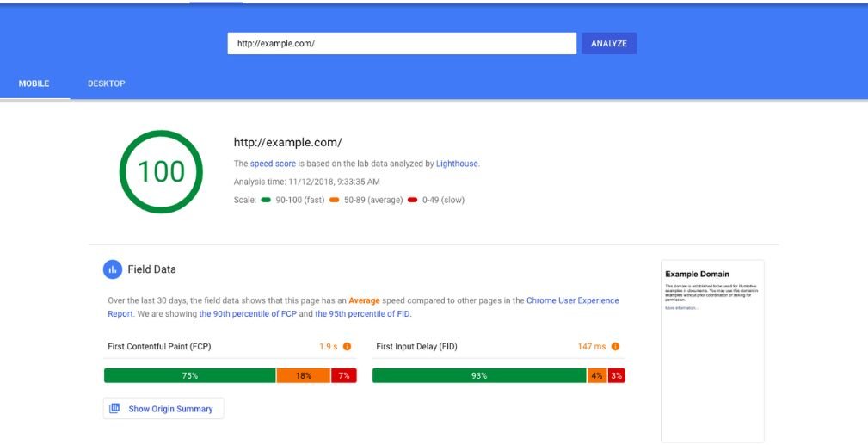Focus the URL input field
The image size is (868, 445).
coord(401,44)
